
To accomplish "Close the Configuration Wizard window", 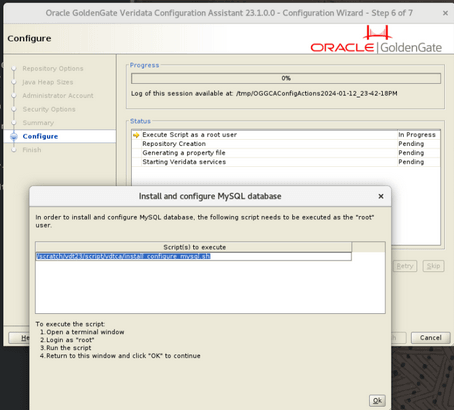I will (445, 13).
